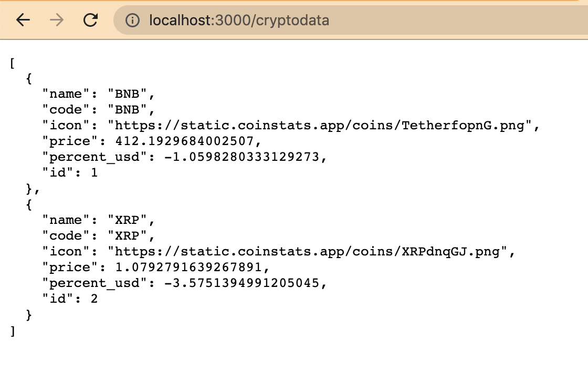
Task: Click the "code": "BNB" line
Action: coord(98,109)
